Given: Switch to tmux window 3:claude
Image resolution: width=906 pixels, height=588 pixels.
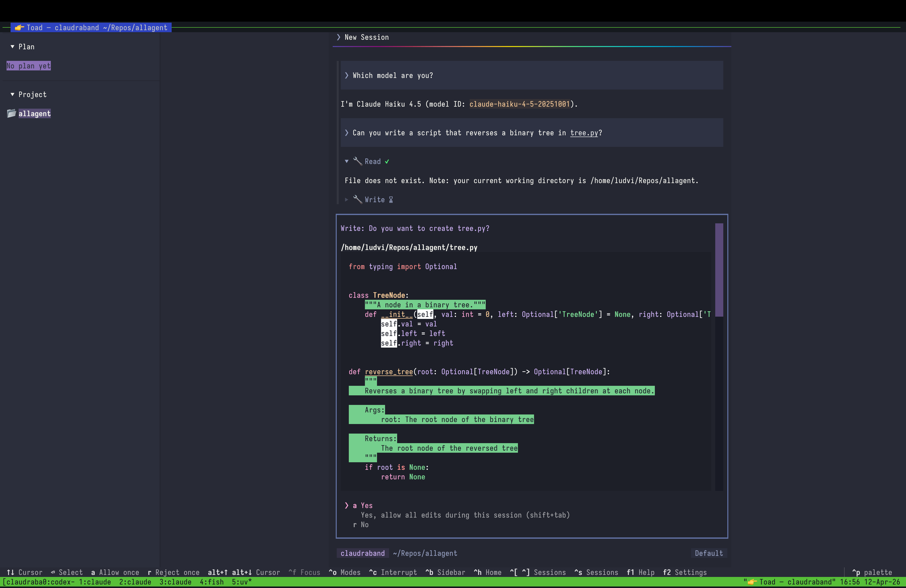Looking at the screenshot, I should tap(175, 582).
